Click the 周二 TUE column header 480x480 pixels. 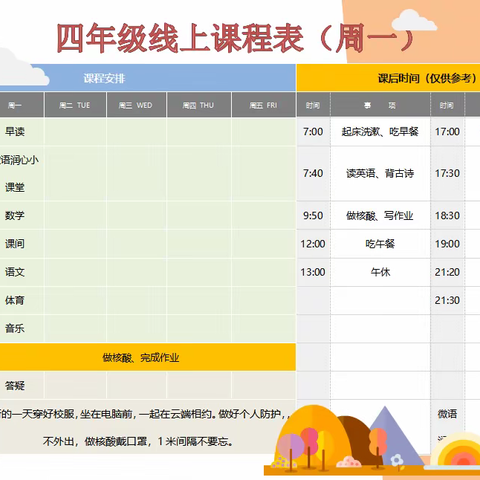pos(75,105)
